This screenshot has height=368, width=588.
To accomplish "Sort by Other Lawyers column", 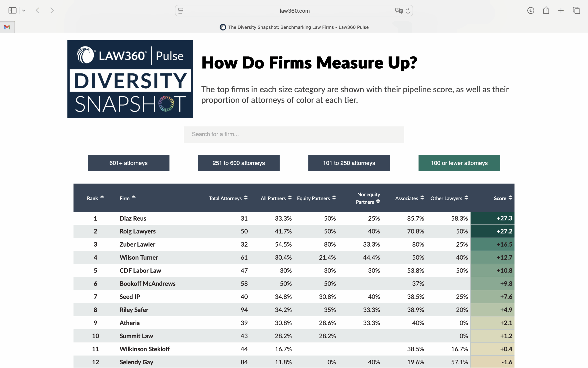I will click(x=449, y=198).
